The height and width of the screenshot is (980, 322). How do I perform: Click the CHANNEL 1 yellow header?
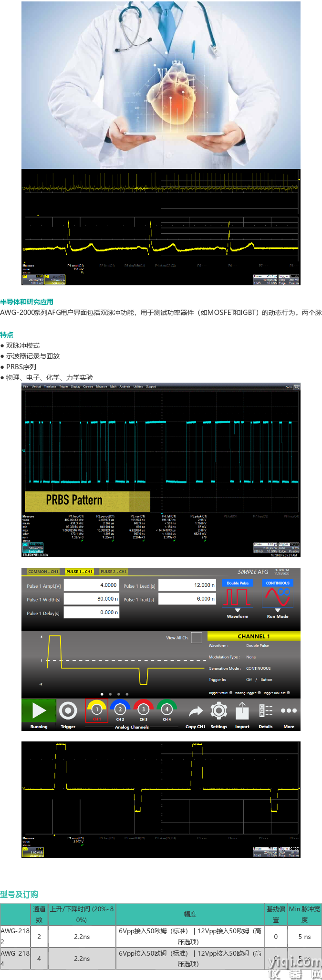point(254,636)
